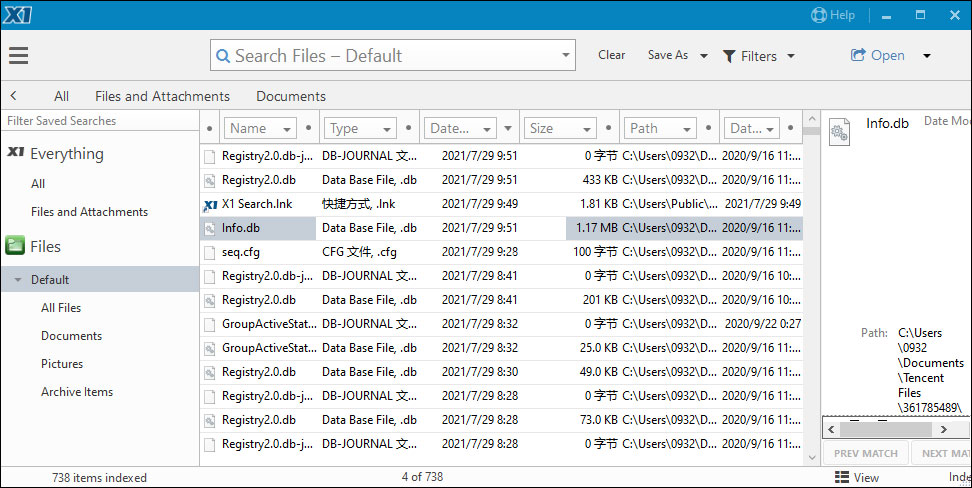Open the Path column filter dropdown

point(686,130)
